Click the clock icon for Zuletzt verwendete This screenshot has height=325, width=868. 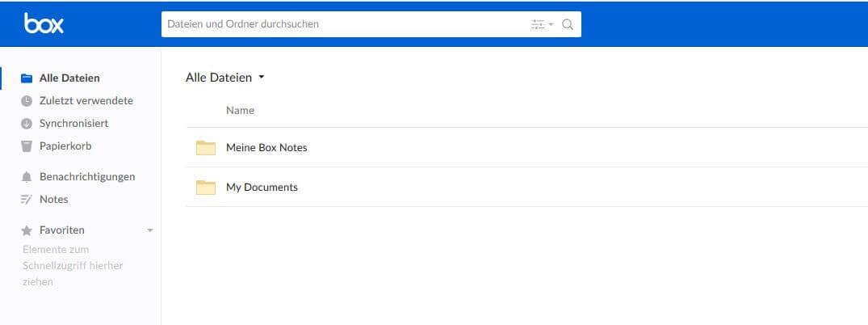pyautogui.click(x=26, y=101)
